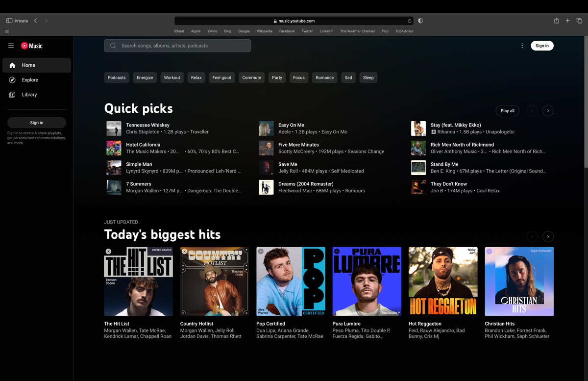Click the Rich Men North of Richmond title
588x381 pixels.
[x=462, y=145]
